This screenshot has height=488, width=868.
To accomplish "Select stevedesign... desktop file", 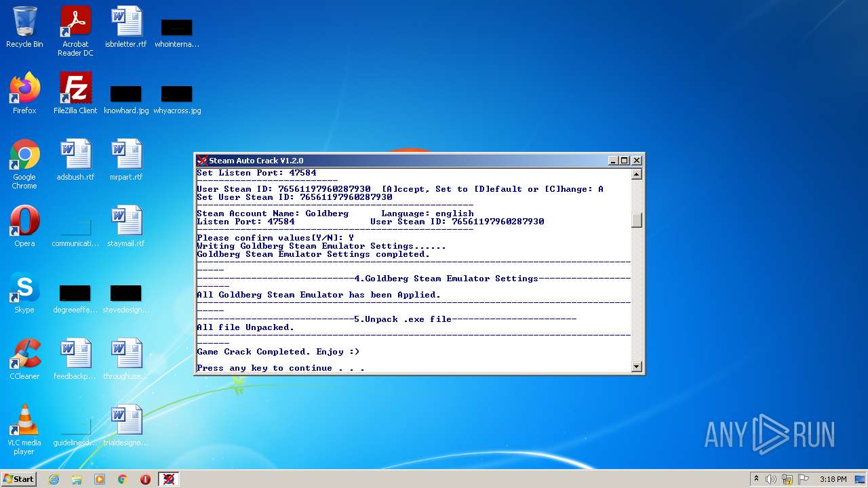I will [126, 299].
